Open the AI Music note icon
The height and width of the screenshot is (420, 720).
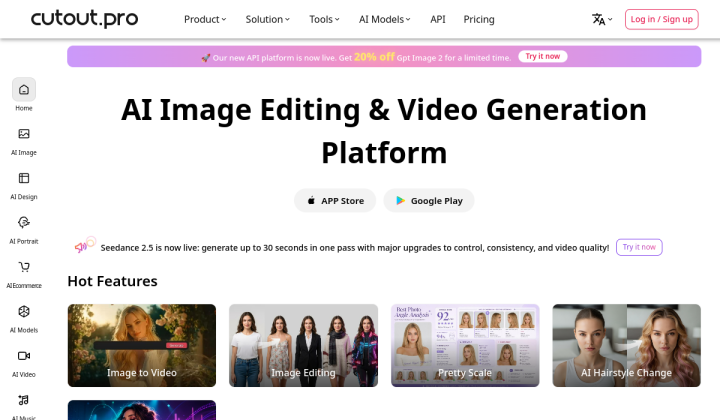(x=24, y=400)
